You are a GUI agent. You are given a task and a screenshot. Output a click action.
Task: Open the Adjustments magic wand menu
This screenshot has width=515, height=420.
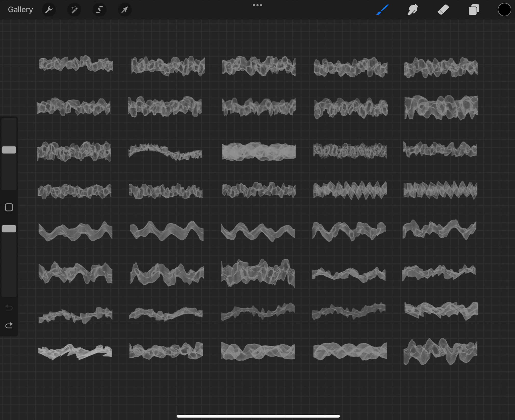tap(74, 10)
